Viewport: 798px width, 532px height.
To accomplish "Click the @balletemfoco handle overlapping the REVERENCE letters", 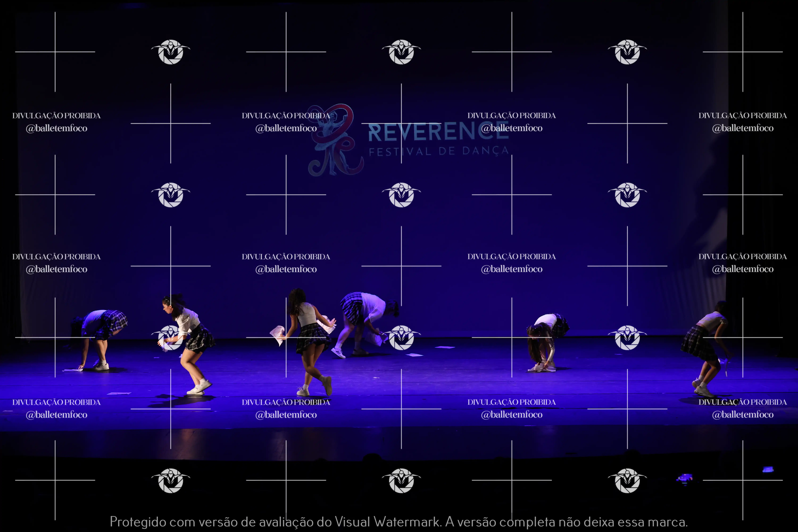I will [x=512, y=128].
